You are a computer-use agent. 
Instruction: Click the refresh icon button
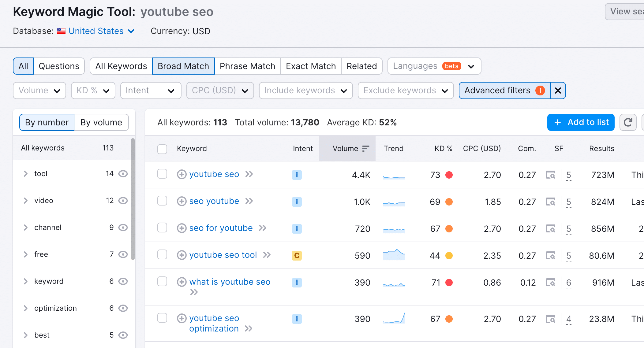click(x=628, y=122)
